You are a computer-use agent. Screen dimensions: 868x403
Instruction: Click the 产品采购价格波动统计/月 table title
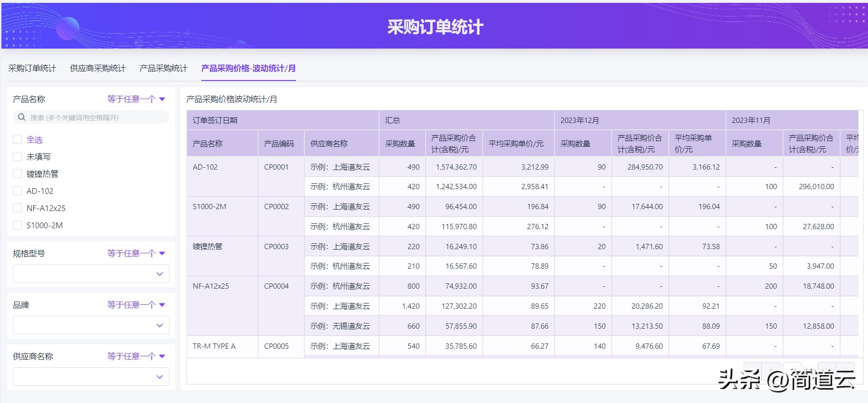pos(232,99)
